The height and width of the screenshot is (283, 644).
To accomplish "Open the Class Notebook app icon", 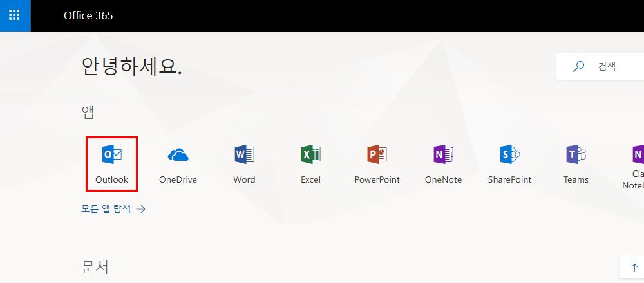I will tap(638, 154).
